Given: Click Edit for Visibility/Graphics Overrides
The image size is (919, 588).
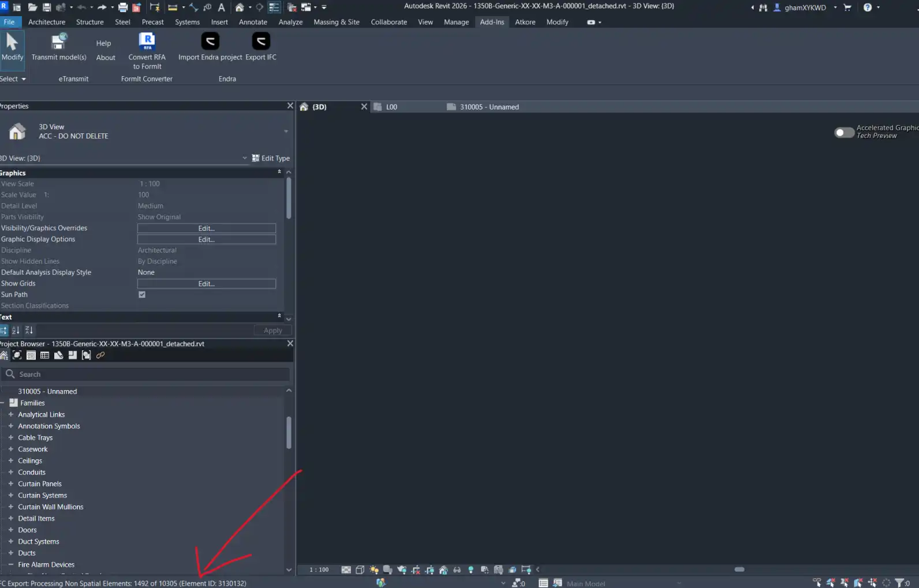Looking at the screenshot, I should point(206,229).
